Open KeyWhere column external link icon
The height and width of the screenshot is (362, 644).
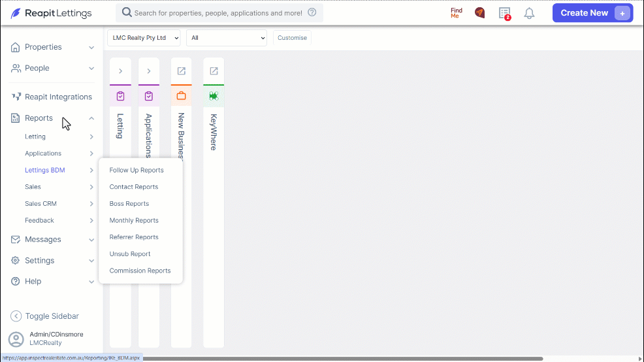tap(214, 71)
